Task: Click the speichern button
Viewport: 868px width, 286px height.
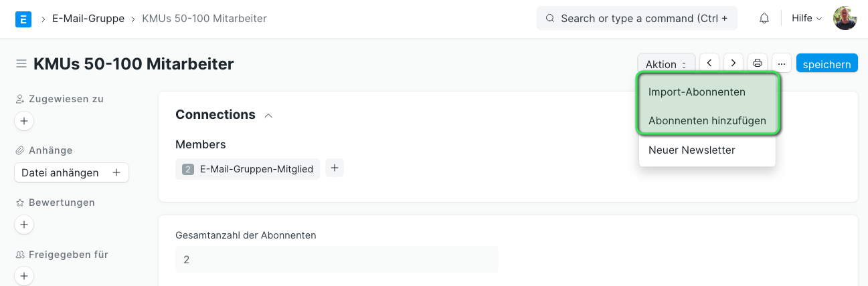Action: click(x=827, y=63)
